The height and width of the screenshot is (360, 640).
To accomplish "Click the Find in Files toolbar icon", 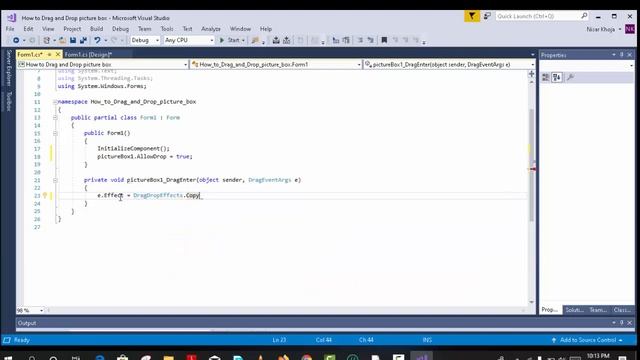I will (256, 40).
